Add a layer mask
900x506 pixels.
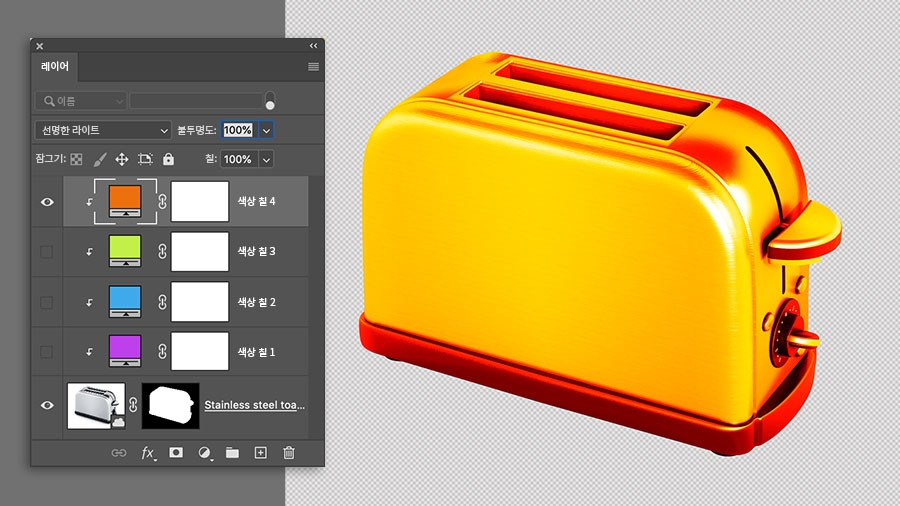coord(176,453)
